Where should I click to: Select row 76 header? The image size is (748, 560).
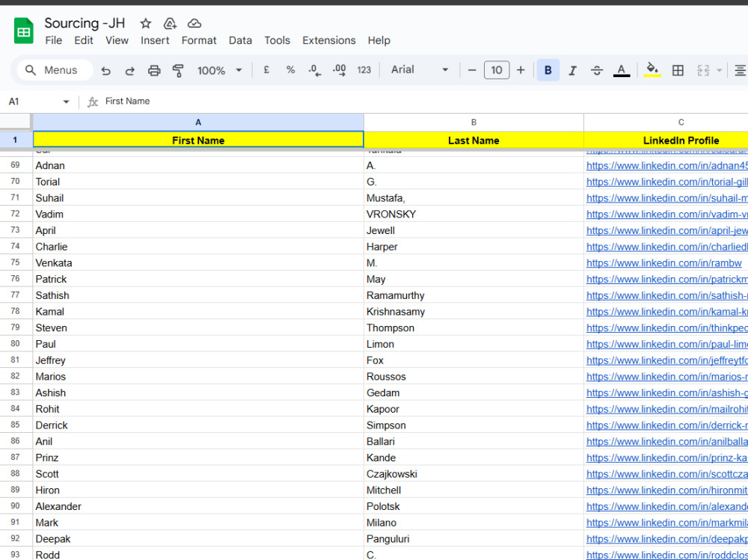(x=15, y=279)
